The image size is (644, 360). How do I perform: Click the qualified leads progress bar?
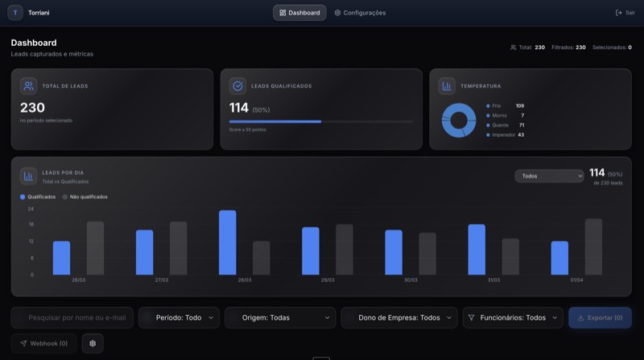tap(321, 122)
